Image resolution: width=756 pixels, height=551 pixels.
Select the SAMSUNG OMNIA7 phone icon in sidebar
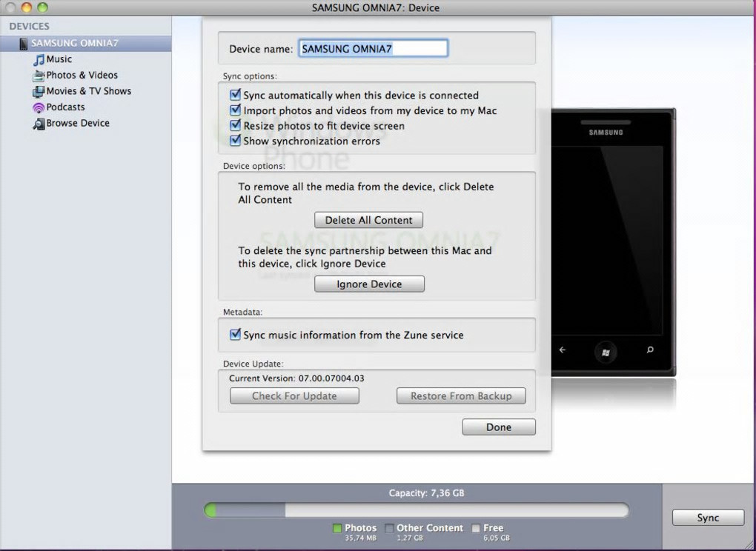pyautogui.click(x=24, y=44)
